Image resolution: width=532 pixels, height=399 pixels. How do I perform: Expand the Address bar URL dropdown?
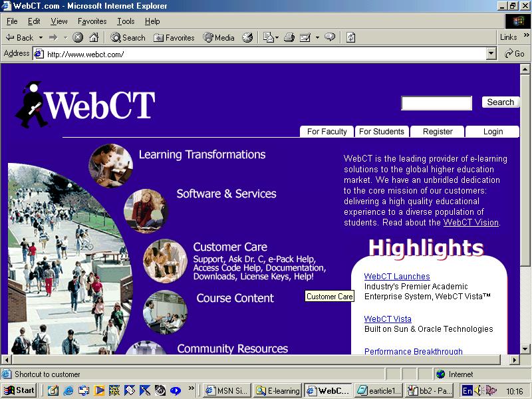[491, 54]
